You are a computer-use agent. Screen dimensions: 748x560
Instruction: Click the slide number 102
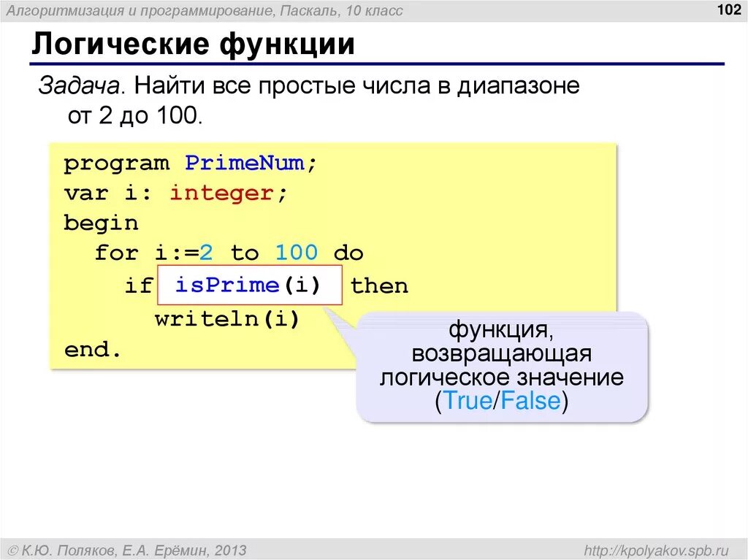tap(729, 9)
